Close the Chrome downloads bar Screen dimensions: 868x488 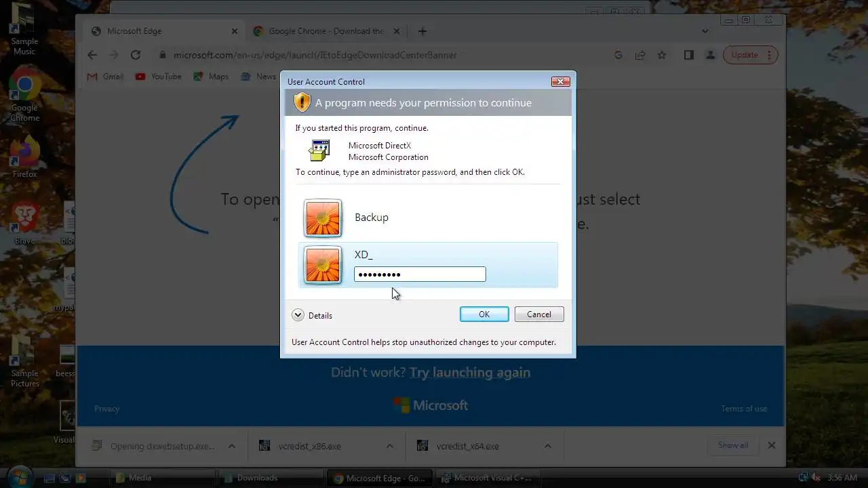[771, 445]
